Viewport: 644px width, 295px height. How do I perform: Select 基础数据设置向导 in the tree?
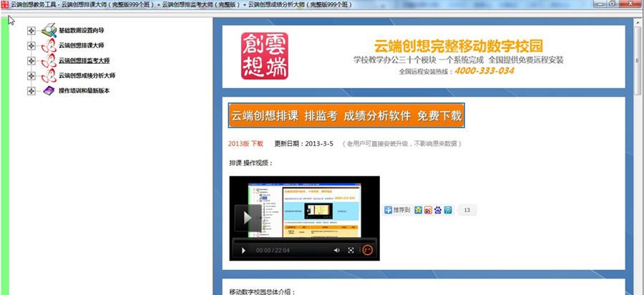coord(81,30)
